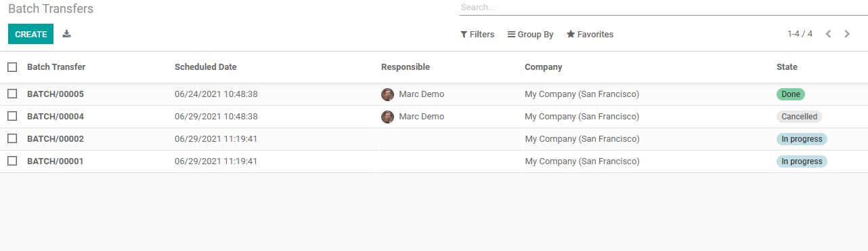The width and height of the screenshot is (868, 251).
Task: Click In progress badge for BATCH/00002
Action: (x=802, y=139)
